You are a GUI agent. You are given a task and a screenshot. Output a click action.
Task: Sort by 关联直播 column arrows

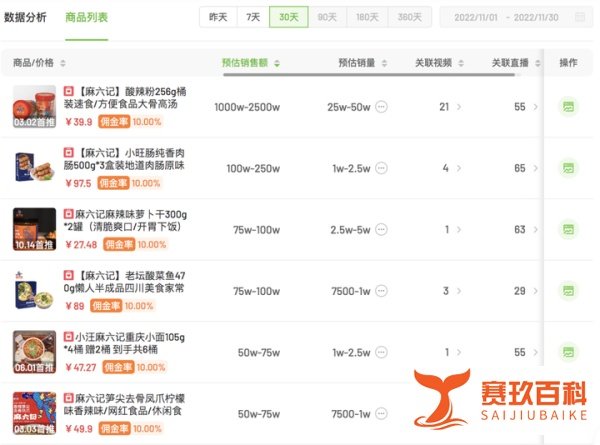(x=537, y=63)
